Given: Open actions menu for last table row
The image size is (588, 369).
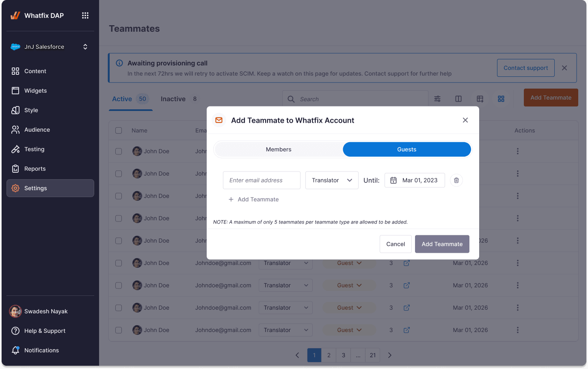Looking at the screenshot, I should [x=518, y=330].
